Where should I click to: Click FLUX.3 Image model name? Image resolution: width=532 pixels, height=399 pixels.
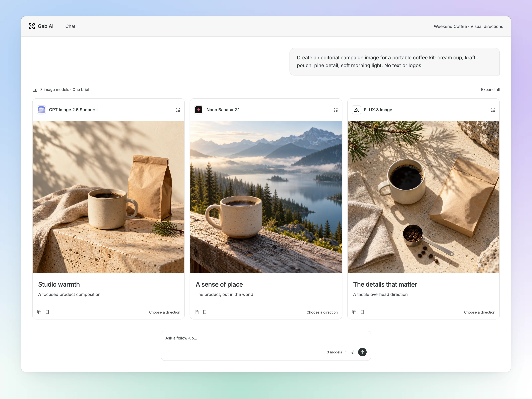[x=378, y=110]
